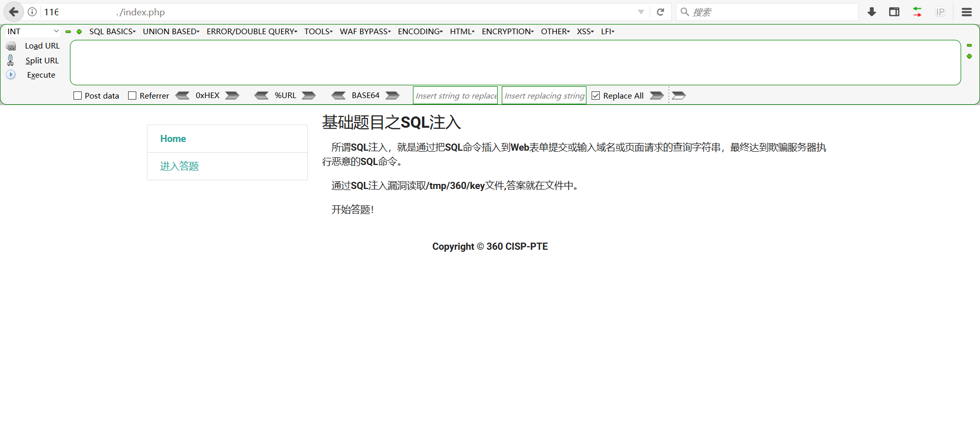
Task: Expand the URL history dropdown arrow
Action: [641, 12]
